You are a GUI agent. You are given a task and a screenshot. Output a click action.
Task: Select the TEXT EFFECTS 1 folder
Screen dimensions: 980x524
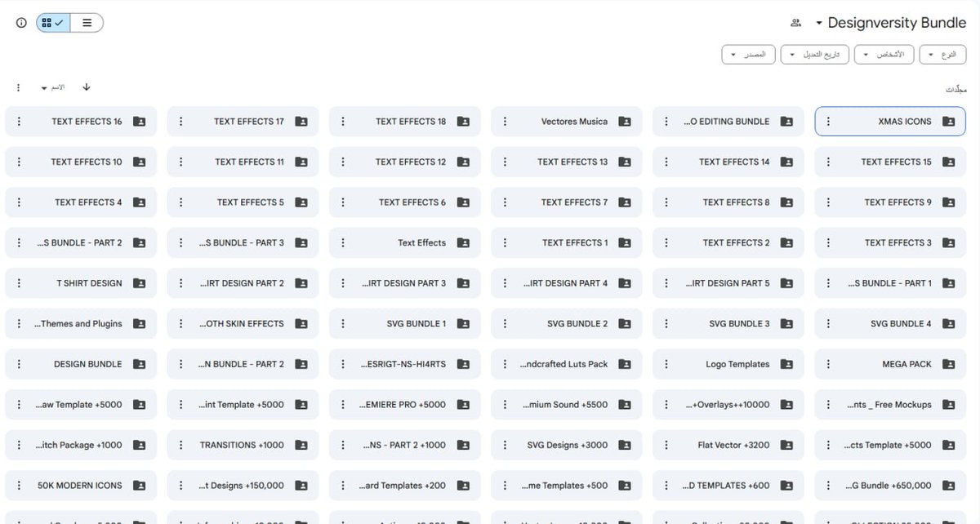coord(567,242)
